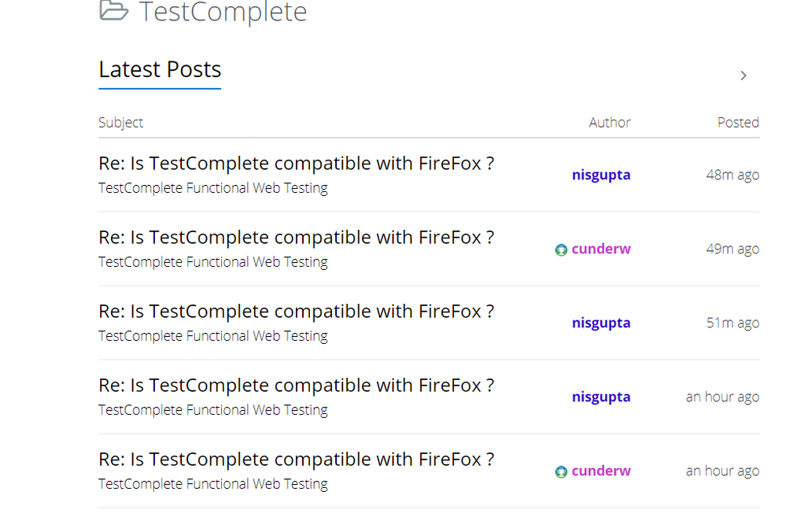Click the Posted column header

(738, 123)
